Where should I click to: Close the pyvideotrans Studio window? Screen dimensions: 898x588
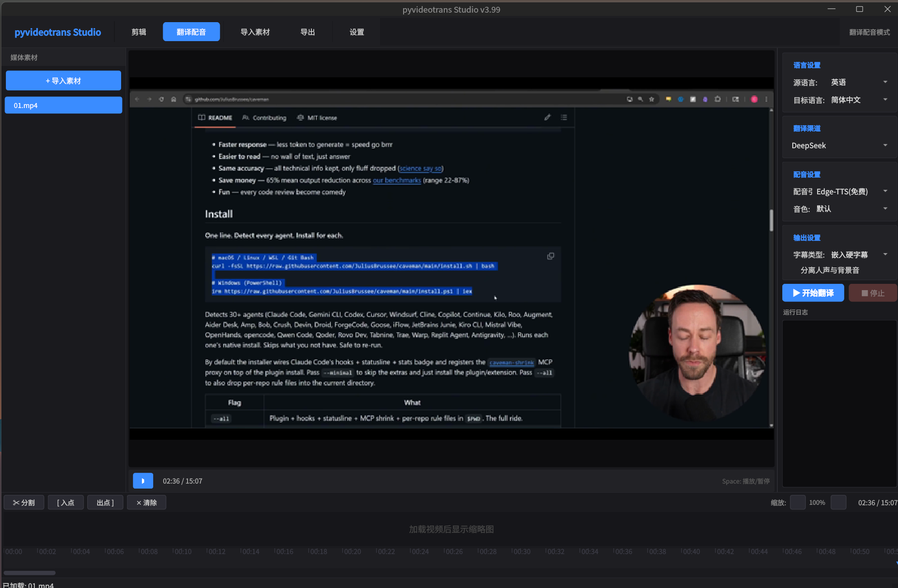click(x=888, y=9)
